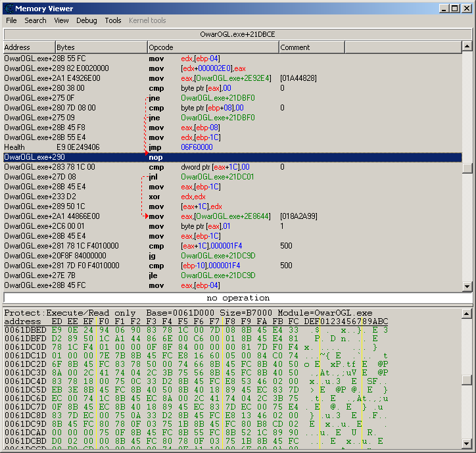Open the Debug menu
Screen dimensions: 476x453
click(x=86, y=20)
